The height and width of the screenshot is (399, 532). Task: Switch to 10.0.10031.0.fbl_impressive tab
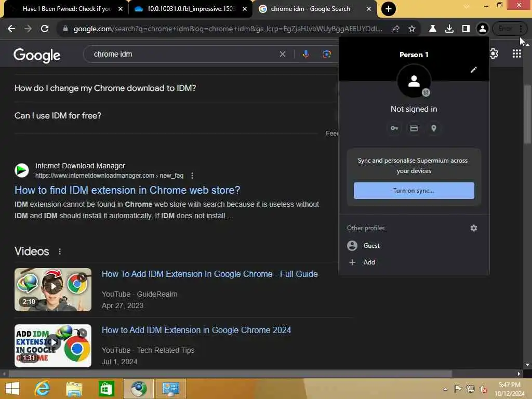click(x=189, y=9)
